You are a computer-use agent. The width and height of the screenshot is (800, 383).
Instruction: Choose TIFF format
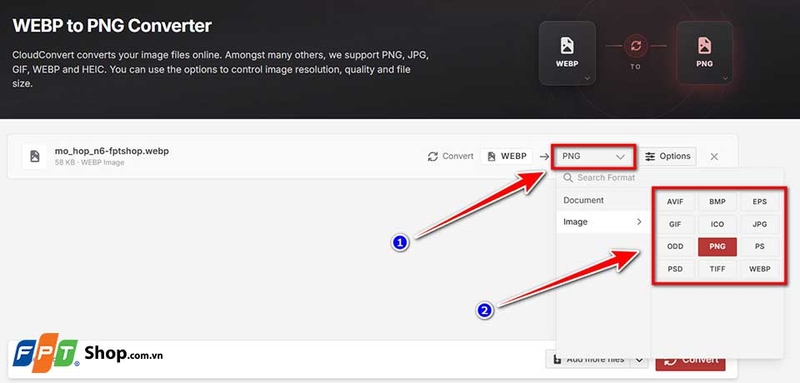click(717, 269)
